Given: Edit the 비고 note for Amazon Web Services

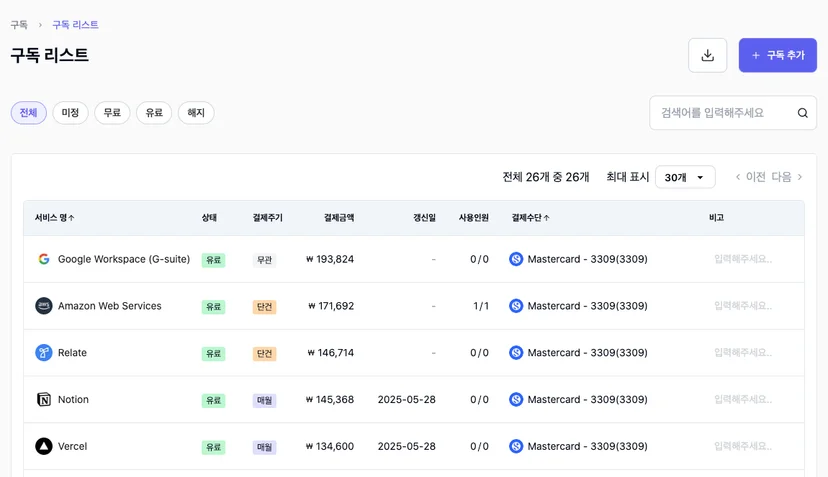Looking at the screenshot, I should click(x=743, y=306).
